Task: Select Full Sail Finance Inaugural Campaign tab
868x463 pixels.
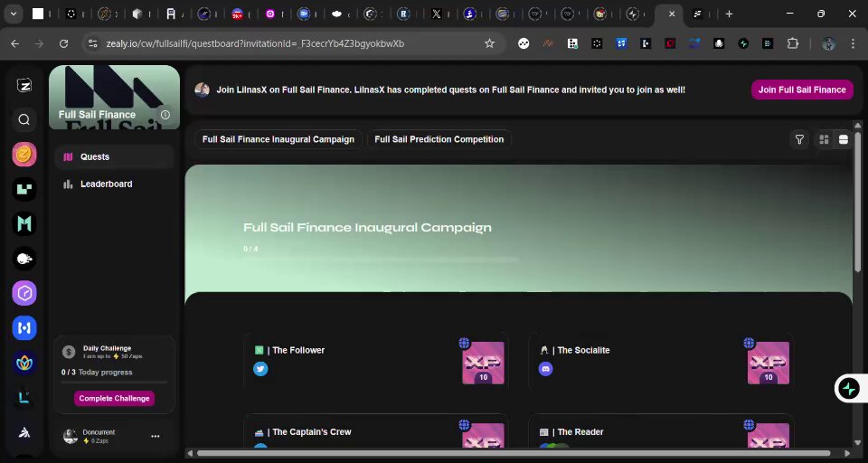Action: [x=278, y=139]
